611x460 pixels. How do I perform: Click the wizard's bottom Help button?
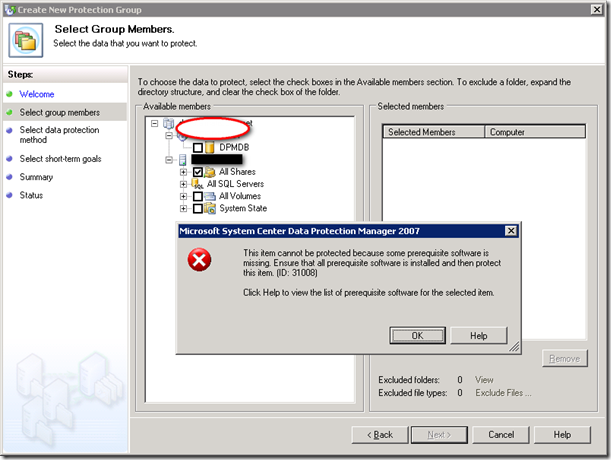[562, 435]
